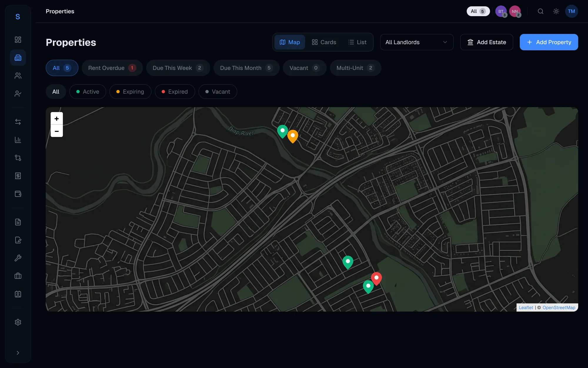Toggle the Active status filter

click(x=88, y=92)
